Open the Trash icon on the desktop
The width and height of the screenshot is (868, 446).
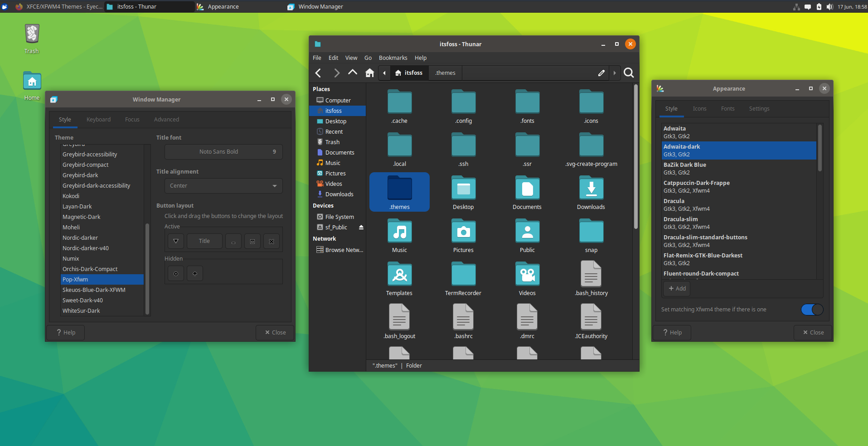(31, 34)
